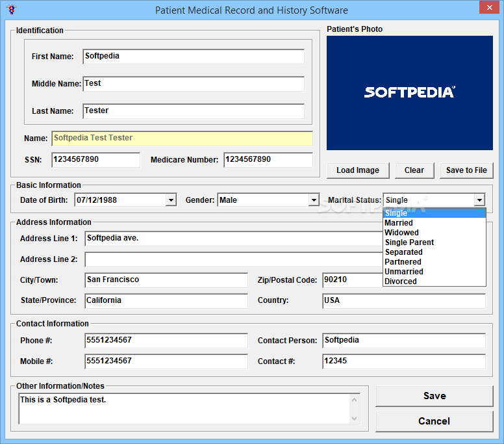Click the Zip/Postal Code field

353,280
